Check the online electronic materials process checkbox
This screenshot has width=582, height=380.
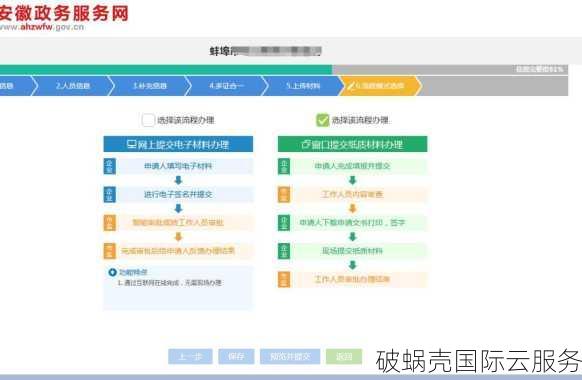[x=148, y=120]
